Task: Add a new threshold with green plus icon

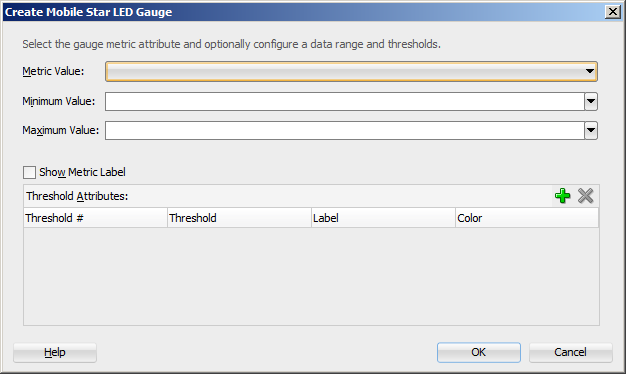Action: tap(563, 196)
